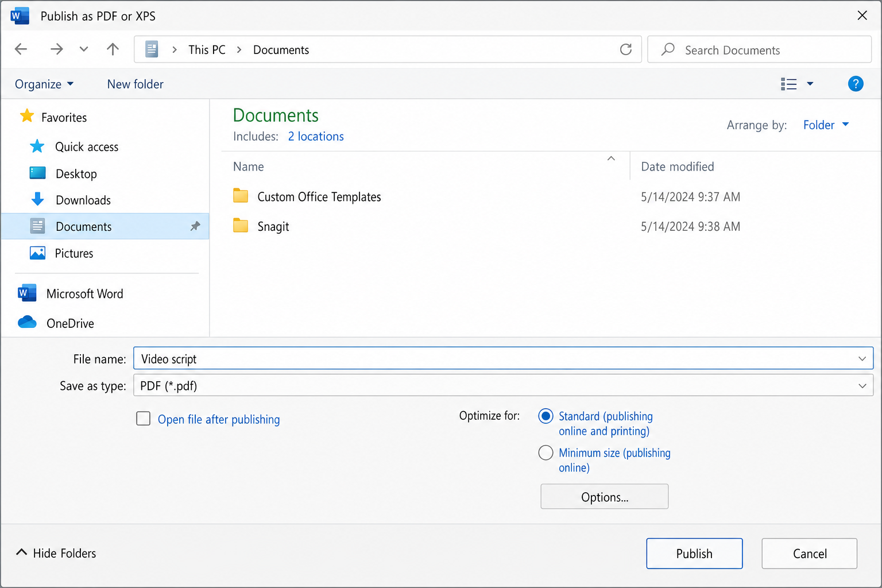Click the Options... button

tap(604, 497)
